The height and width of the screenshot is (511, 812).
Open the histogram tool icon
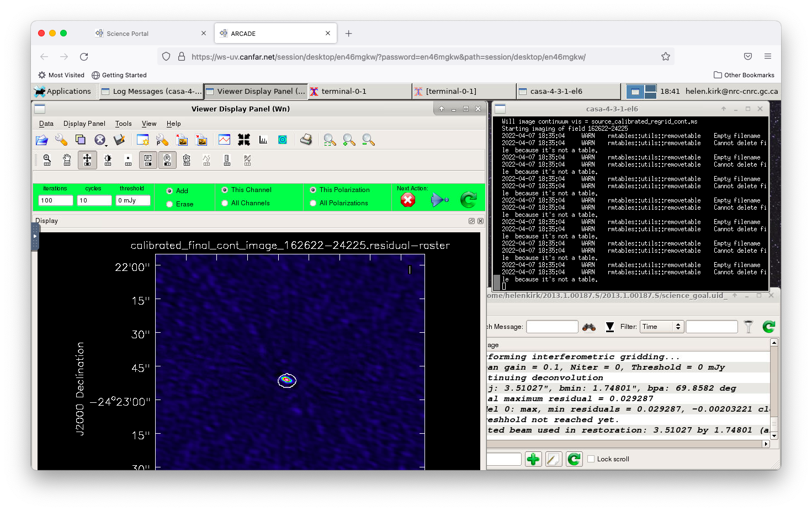[x=263, y=140]
